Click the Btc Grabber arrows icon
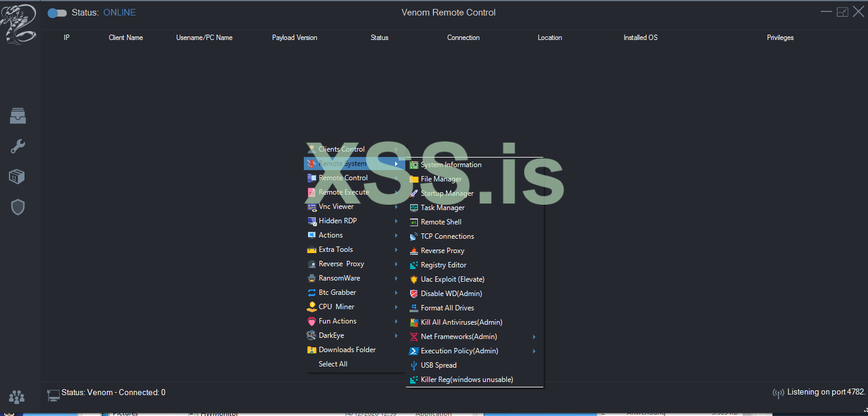 (312, 292)
